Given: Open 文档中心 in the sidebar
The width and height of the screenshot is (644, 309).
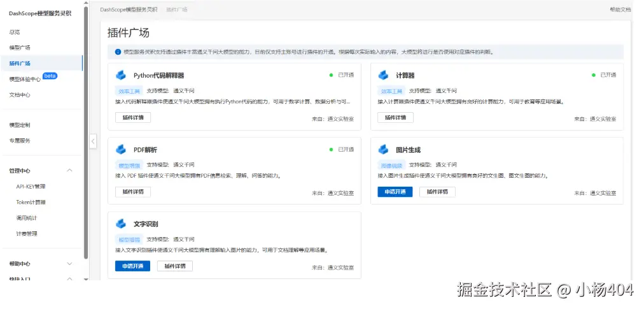Looking at the screenshot, I should tap(20, 95).
